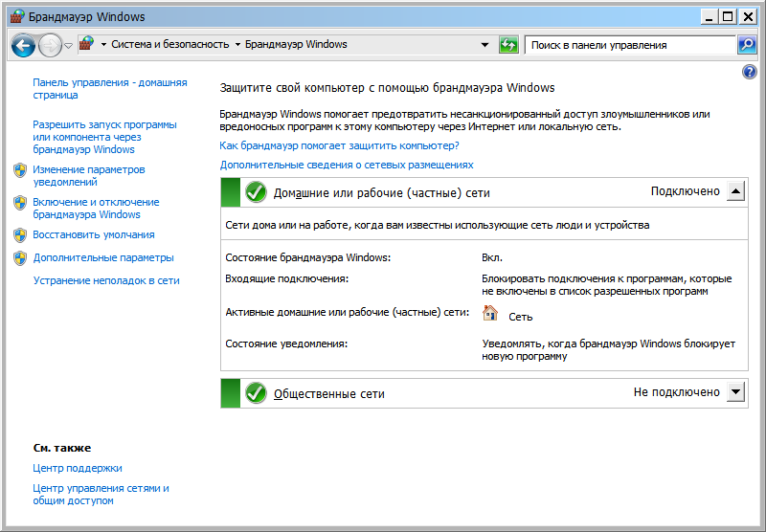Click 'Домашние или рабочие (частные) сети' header
This screenshot has width=766, height=532.
(x=381, y=192)
